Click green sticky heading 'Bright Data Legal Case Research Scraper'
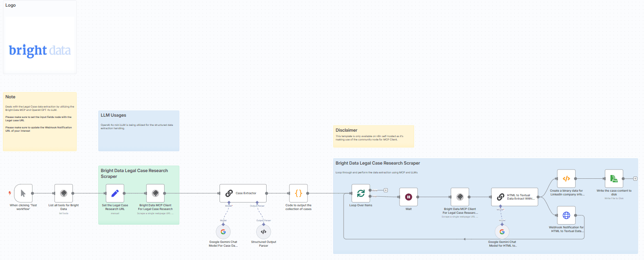 point(134,173)
